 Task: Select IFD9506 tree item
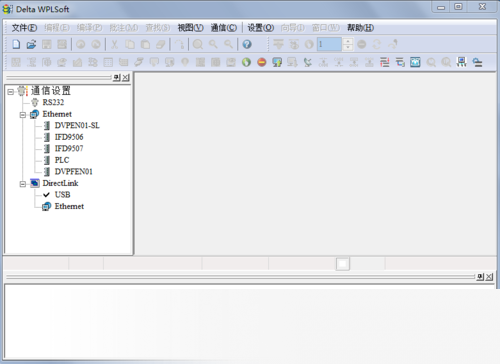(69, 137)
